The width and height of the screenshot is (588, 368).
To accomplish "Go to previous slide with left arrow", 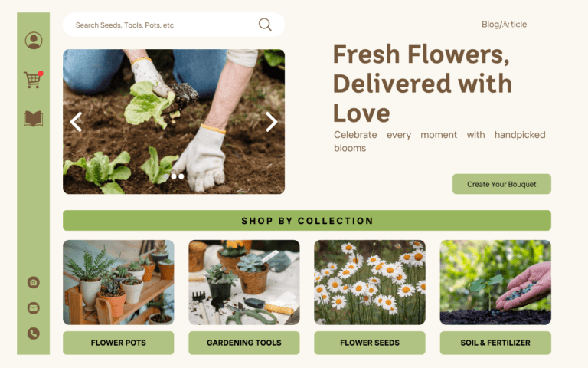I will [76, 122].
